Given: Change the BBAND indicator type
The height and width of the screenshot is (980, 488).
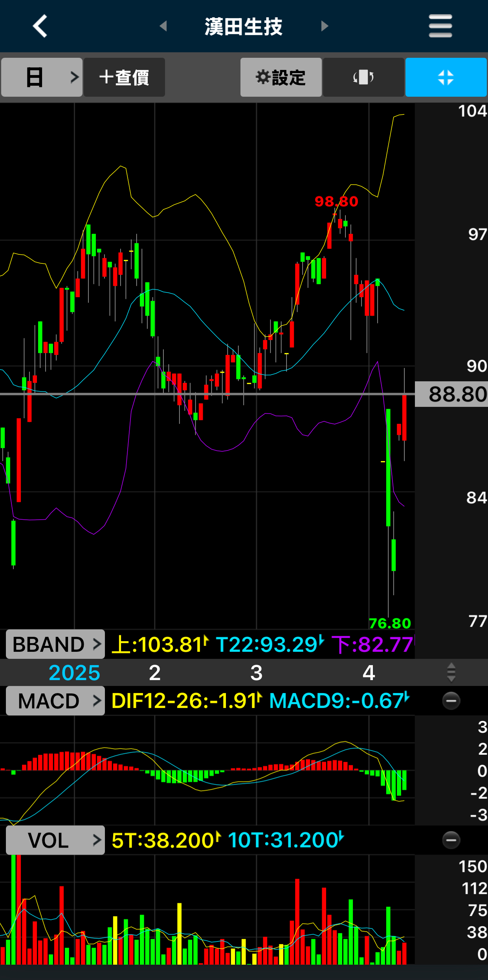Looking at the screenshot, I should point(55,644).
